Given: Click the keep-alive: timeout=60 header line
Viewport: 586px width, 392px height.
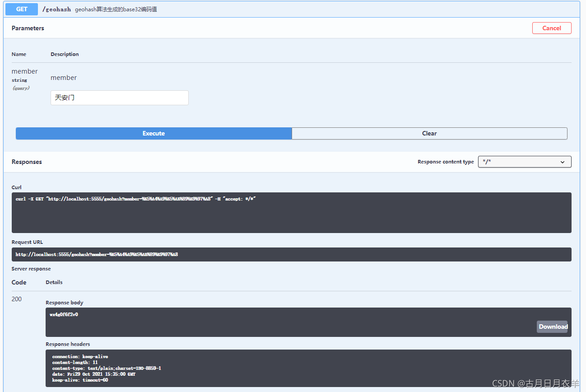Looking at the screenshot, I should [80, 380].
